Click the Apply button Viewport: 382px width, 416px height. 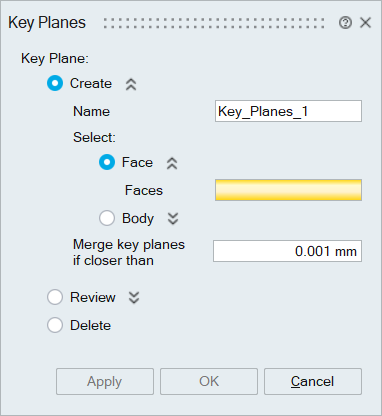click(105, 381)
